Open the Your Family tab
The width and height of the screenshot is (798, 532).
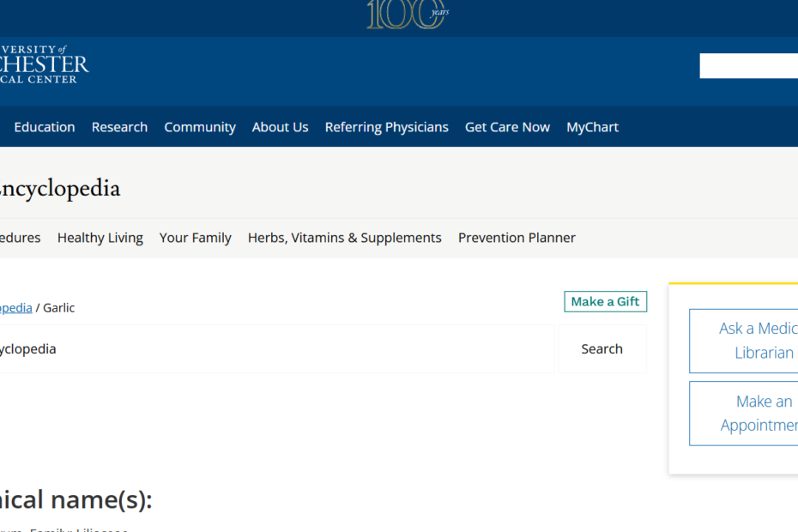(x=195, y=238)
